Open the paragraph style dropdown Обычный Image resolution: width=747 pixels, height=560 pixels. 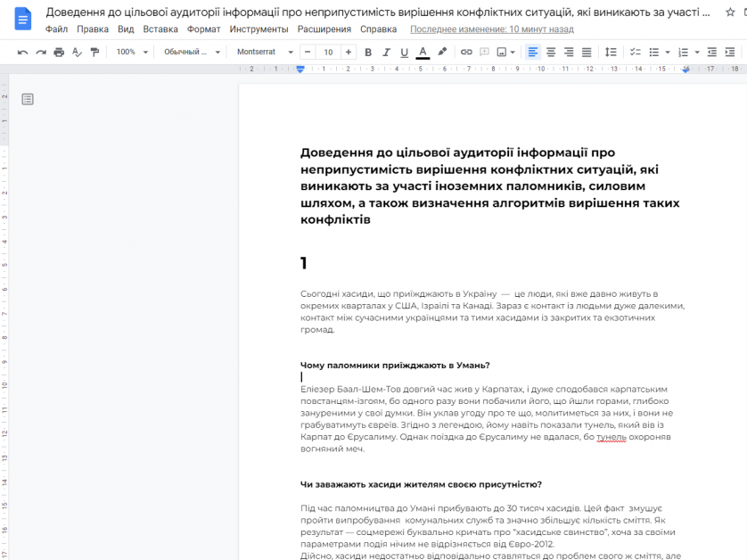click(x=192, y=52)
